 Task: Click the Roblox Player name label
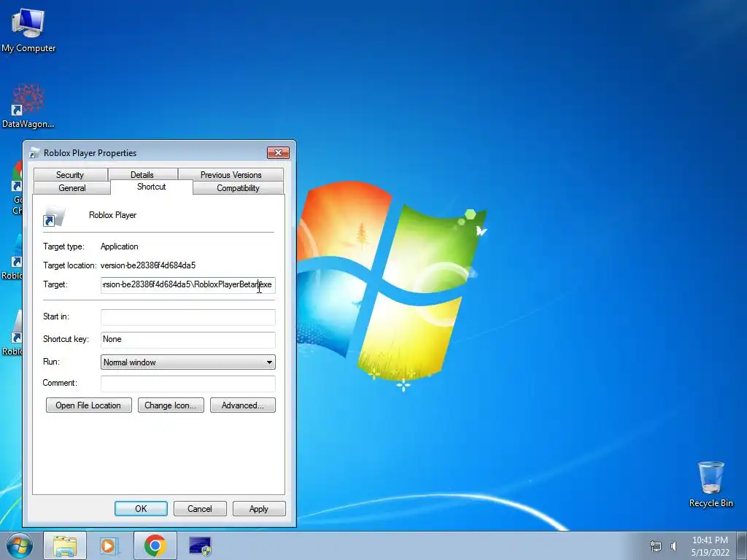[112, 215]
